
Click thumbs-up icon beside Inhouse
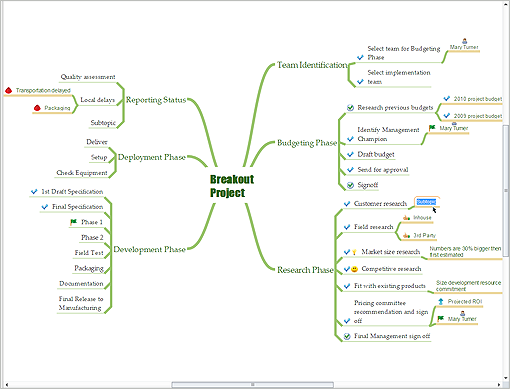pyautogui.click(x=406, y=218)
